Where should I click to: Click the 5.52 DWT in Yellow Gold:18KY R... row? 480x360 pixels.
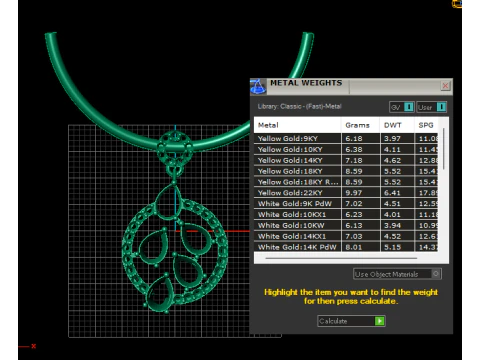392,182
